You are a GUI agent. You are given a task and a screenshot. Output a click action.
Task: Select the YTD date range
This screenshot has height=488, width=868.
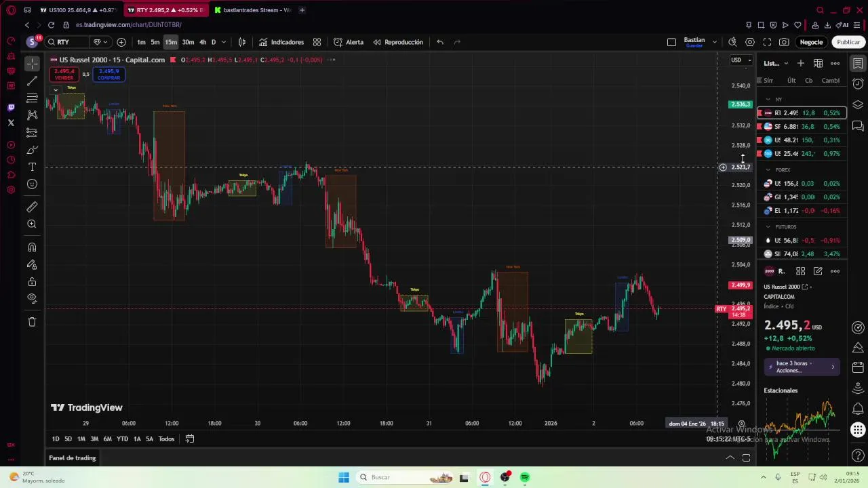point(122,439)
